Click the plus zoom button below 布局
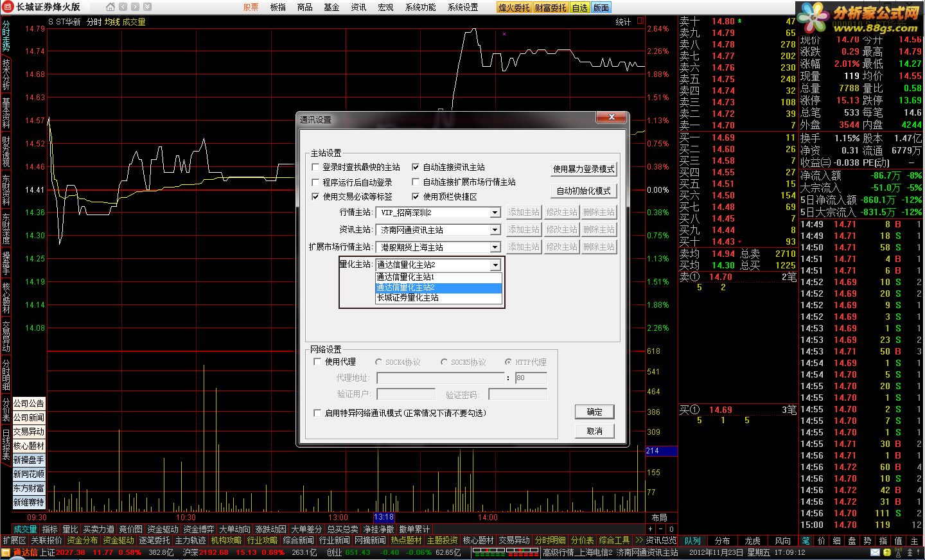 (x=651, y=529)
